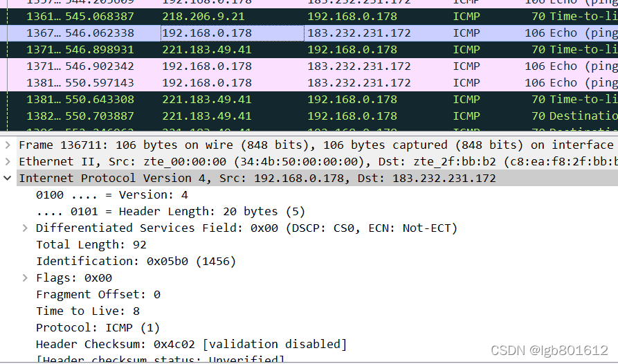
Task: Expand the Flags: 0x00 node
Action: 25,277
